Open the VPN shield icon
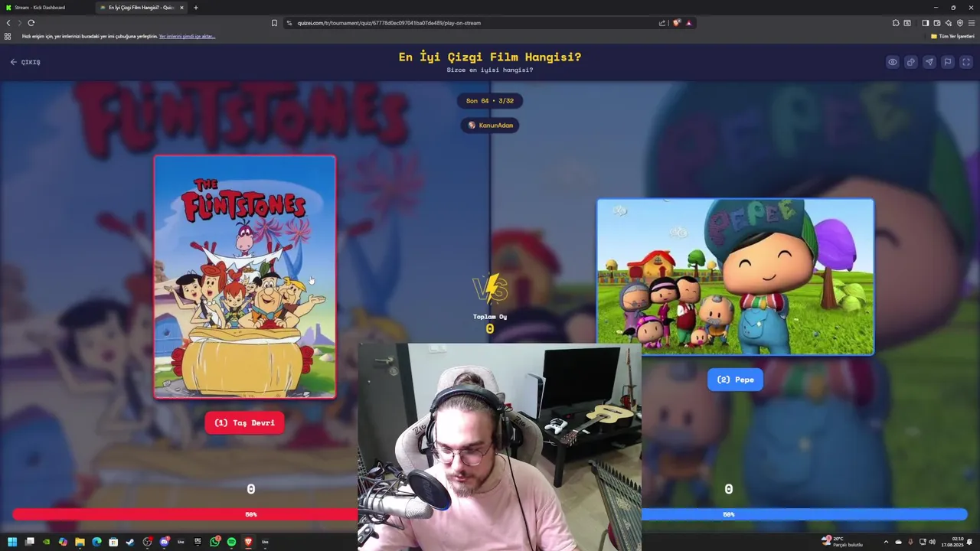980x551 pixels. [x=960, y=23]
